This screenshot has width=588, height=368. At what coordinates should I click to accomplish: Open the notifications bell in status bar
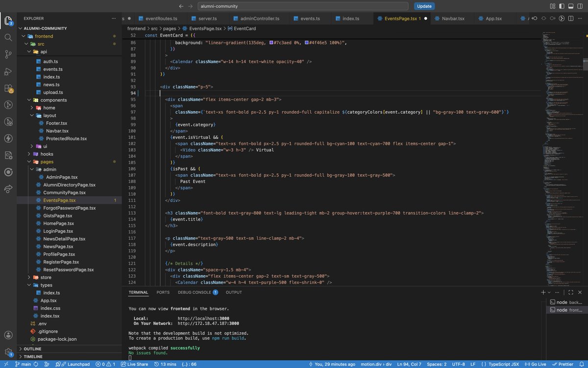pos(582,364)
